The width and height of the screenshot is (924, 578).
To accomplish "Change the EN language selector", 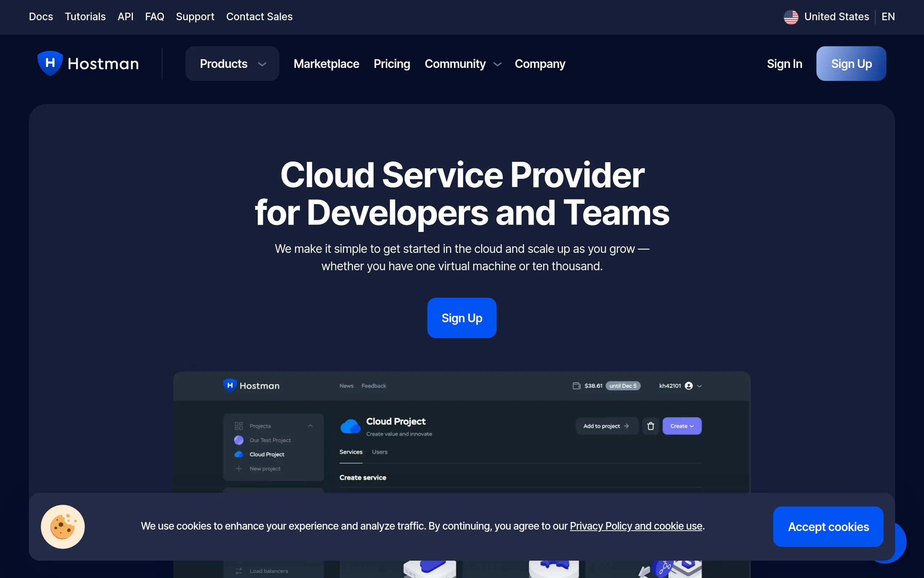I will (x=888, y=17).
